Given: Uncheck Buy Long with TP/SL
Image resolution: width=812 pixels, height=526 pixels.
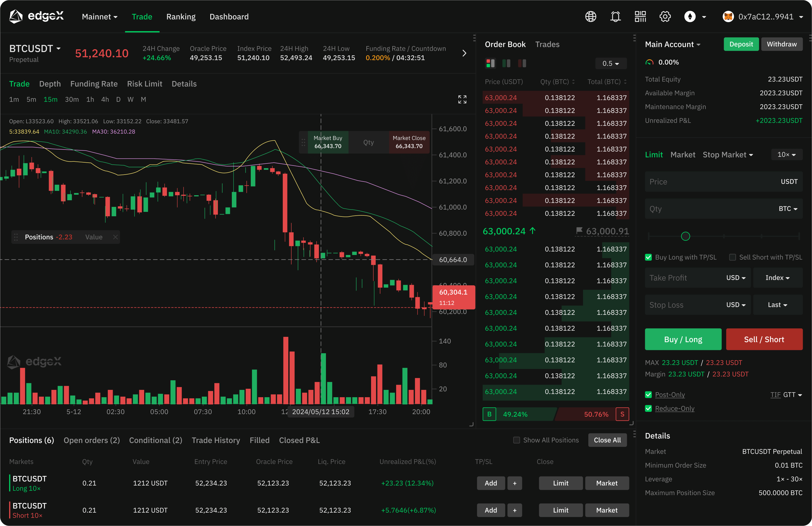Looking at the screenshot, I should [x=648, y=257].
